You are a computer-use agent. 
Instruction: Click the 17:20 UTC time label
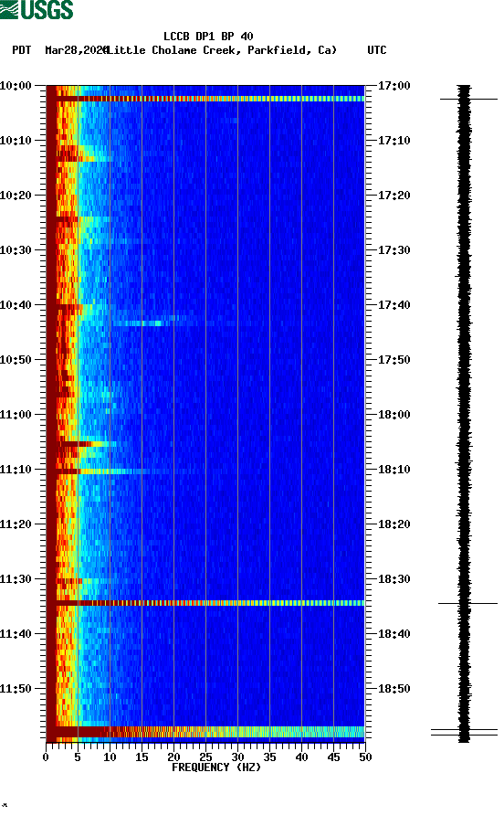click(394, 196)
